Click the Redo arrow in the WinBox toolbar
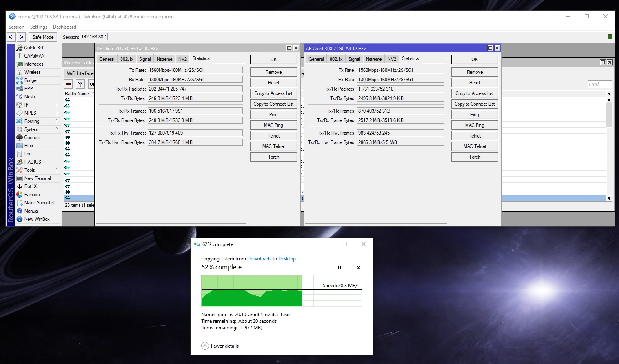 tap(21, 37)
